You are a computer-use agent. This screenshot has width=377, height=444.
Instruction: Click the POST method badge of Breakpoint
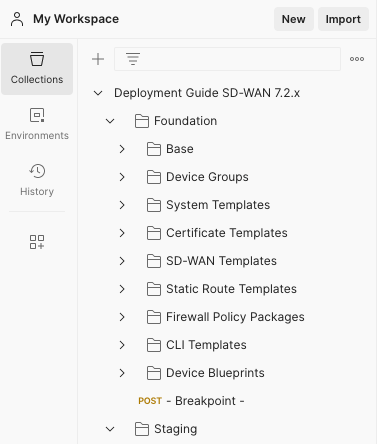coord(150,401)
